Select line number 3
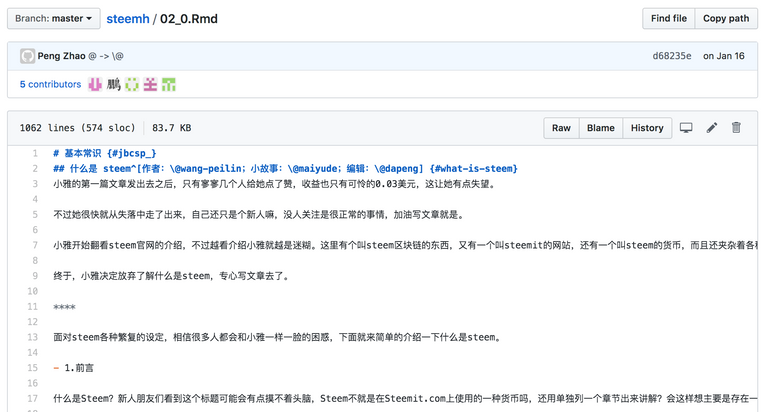The width and height of the screenshot is (768, 412). [35, 184]
